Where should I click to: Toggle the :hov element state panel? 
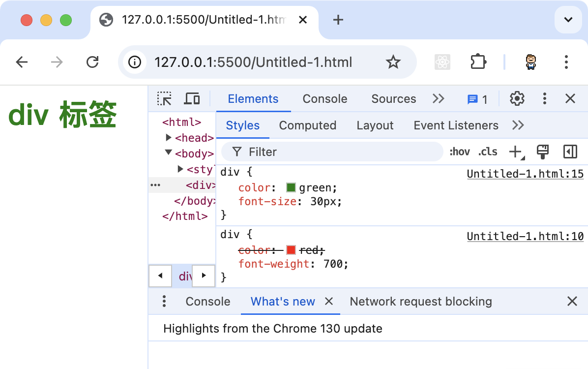click(460, 152)
